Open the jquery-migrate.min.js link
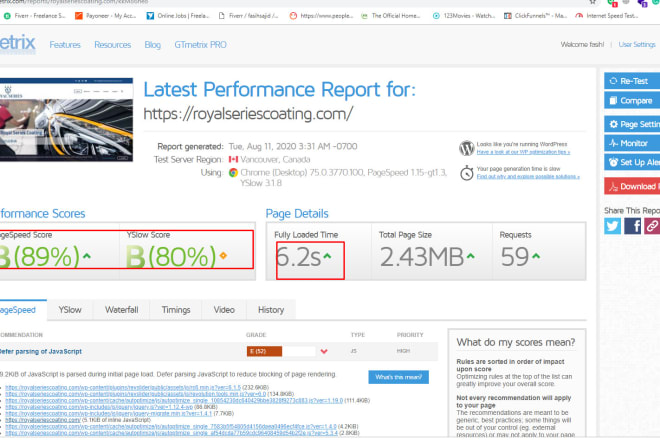 [109, 413]
